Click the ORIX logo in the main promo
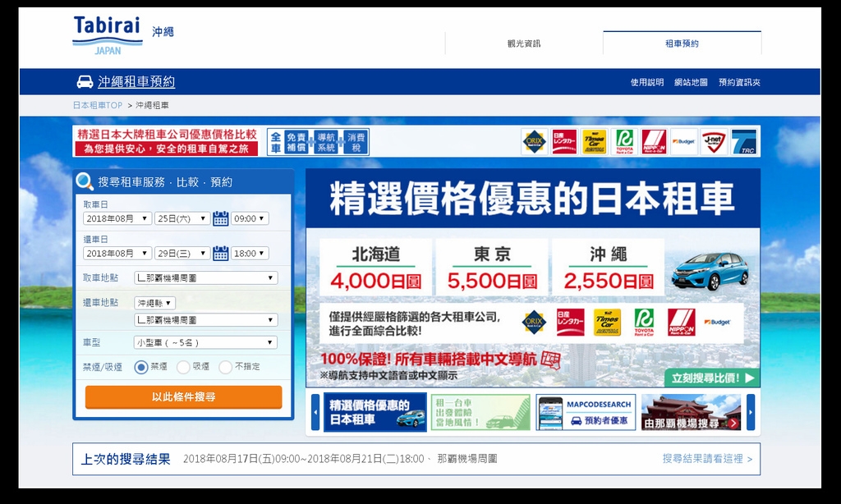Screen dimensions: 841x504 pos(534,323)
